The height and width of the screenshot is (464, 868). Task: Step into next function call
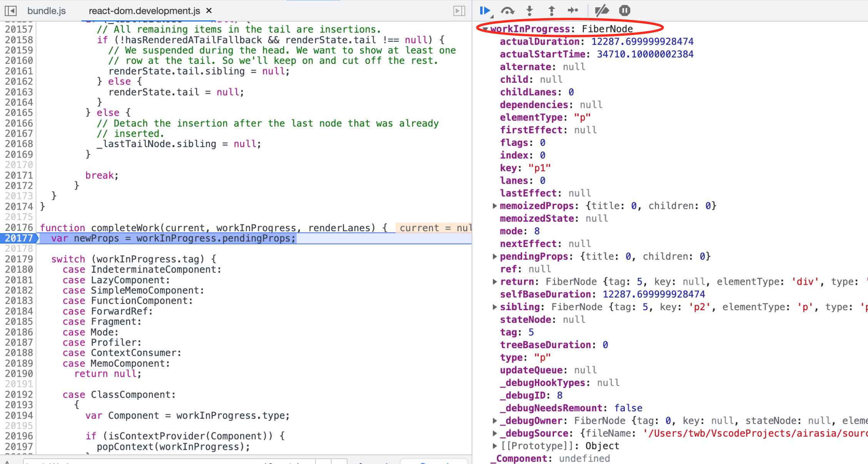pyautogui.click(x=530, y=11)
